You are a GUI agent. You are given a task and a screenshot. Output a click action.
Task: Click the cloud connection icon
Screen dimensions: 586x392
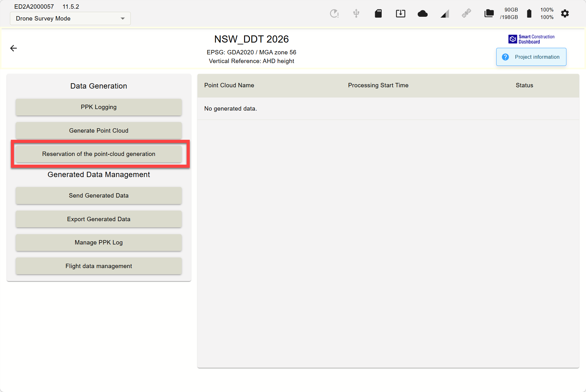(x=422, y=14)
